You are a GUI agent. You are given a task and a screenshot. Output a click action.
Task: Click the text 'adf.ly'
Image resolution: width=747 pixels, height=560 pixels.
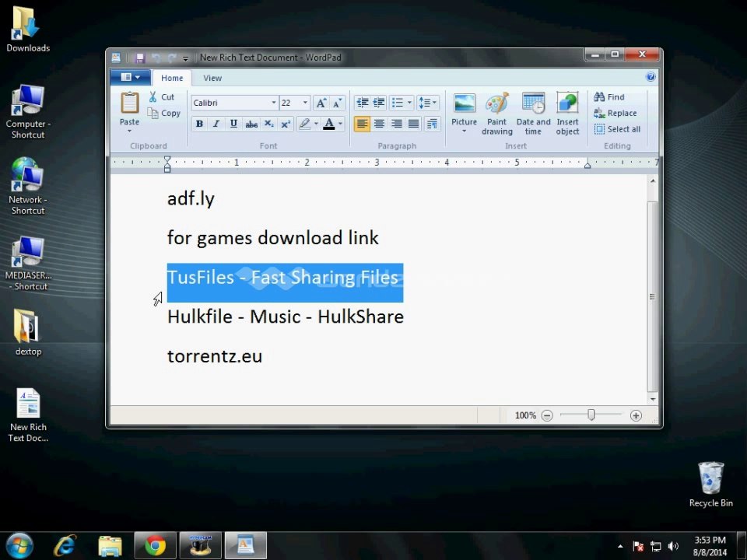coord(191,198)
